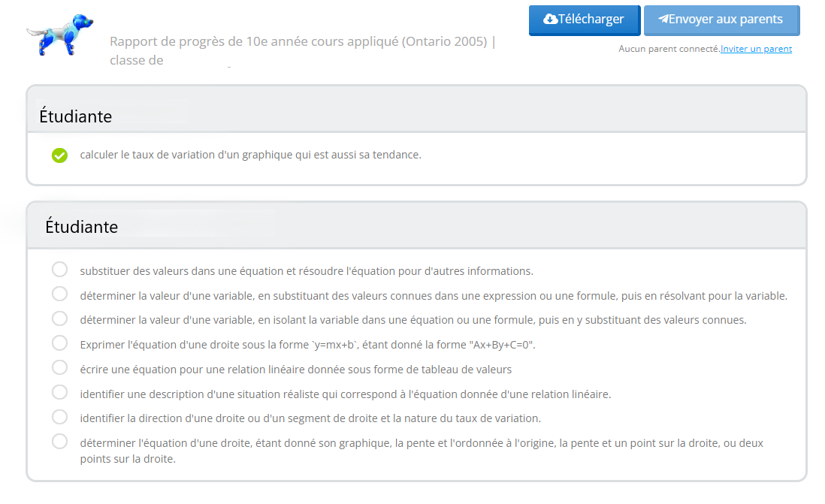The width and height of the screenshot is (825, 504).
Task: Click text 'en résolvant pour la variable'
Action: (715, 296)
